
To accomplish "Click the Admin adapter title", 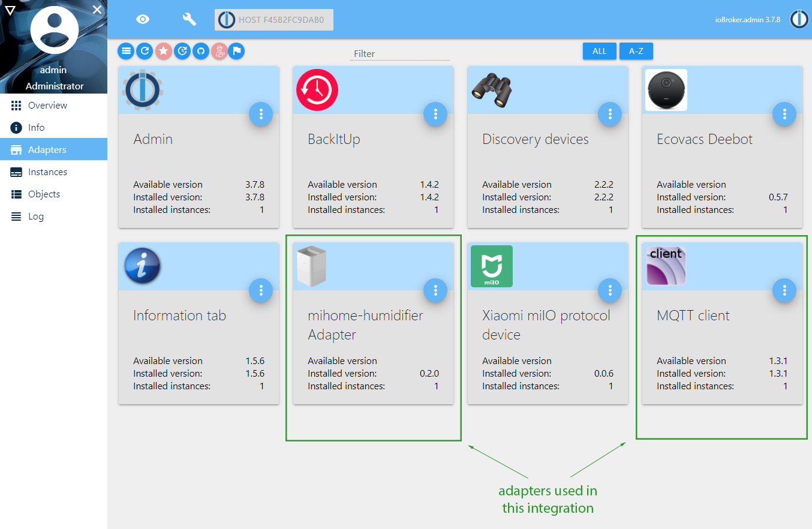I will point(153,139).
